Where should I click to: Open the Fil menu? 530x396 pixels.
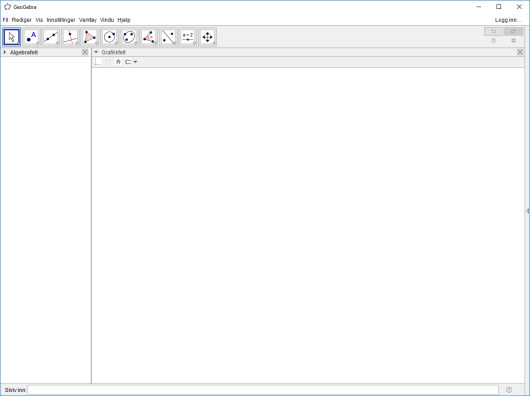point(5,20)
